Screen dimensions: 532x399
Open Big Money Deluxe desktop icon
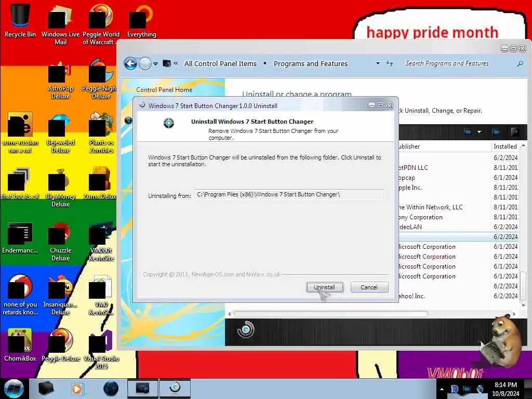60,188
